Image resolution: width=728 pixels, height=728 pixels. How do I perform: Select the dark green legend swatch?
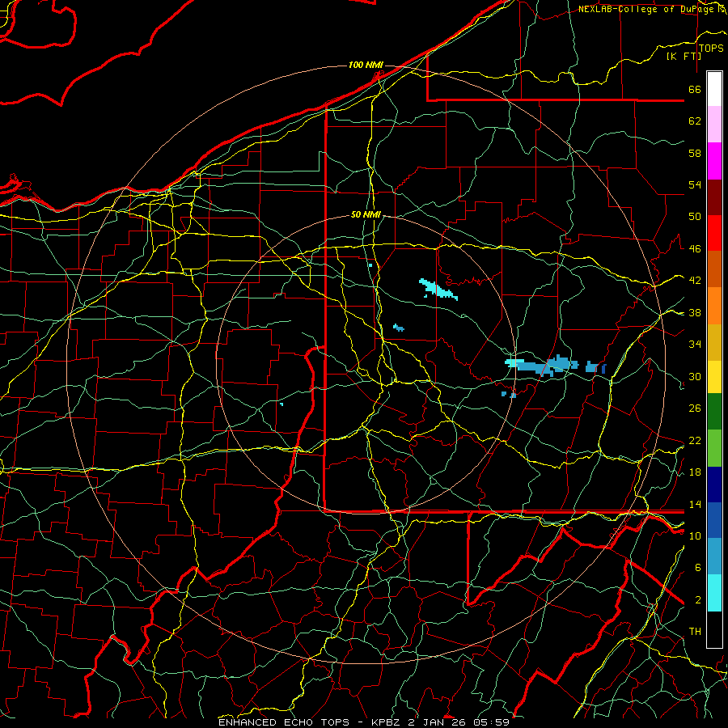pyautogui.click(x=714, y=412)
